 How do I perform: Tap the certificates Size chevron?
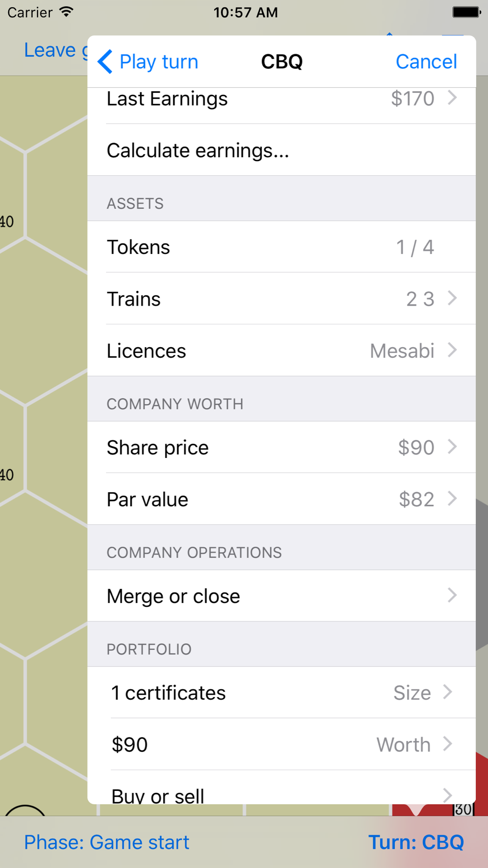447,692
